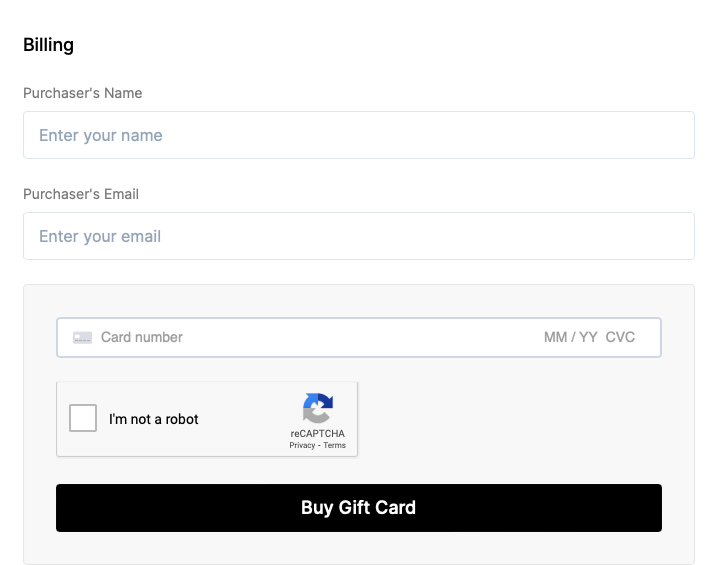
Task: Click the reCAPTCHA arrows logo
Action: (x=318, y=408)
